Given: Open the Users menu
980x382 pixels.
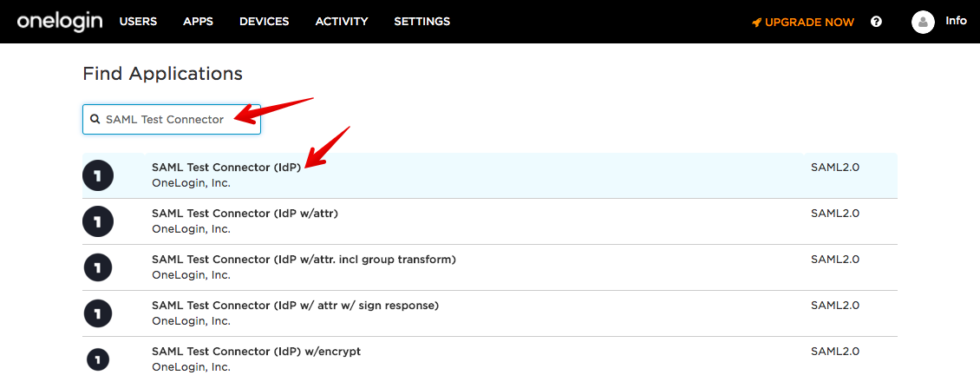Looking at the screenshot, I should coord(138,22).
